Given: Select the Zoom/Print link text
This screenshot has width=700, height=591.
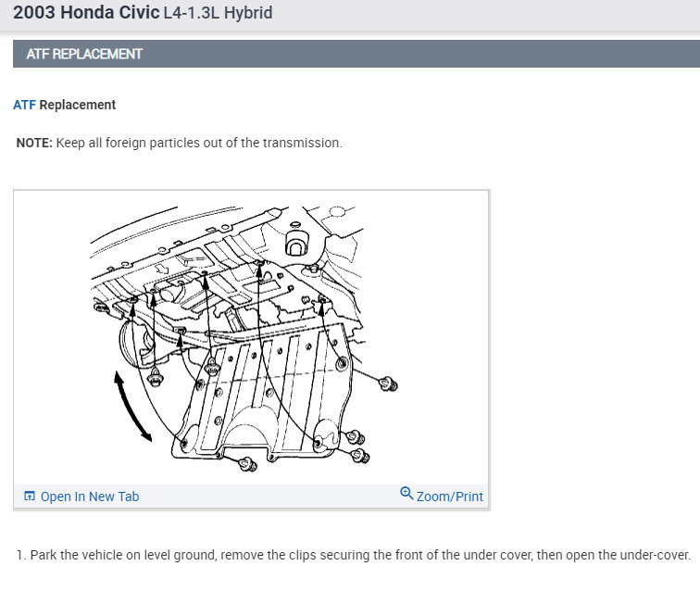Looking at the screenshot, I should pyautogui.click(x=450, y=497).
